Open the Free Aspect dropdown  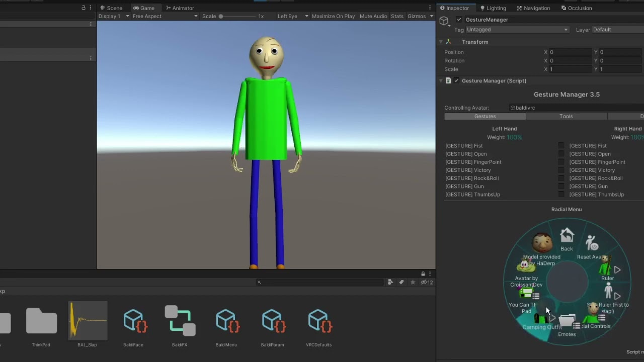point(165,16)
